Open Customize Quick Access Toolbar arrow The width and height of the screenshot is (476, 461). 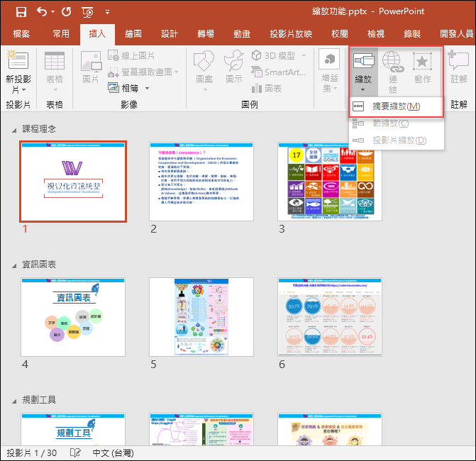(x=107, y=12)
